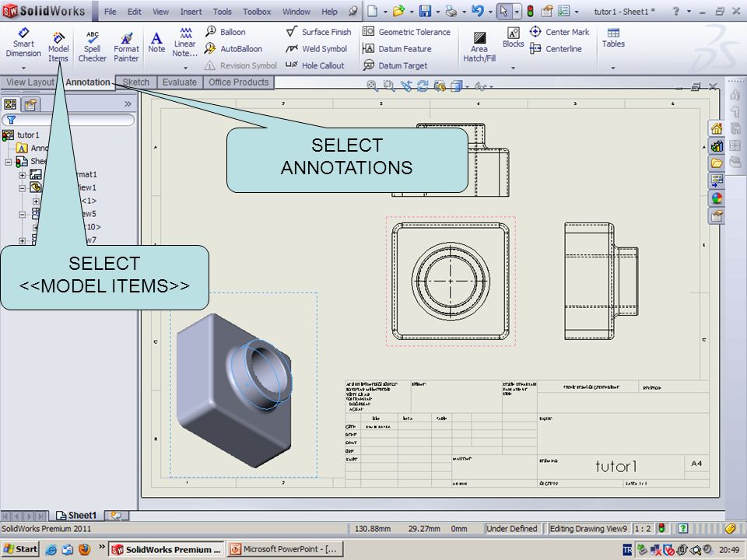Screen dimensions: 747x560
Task: Click the tutor1 root item in the tree
Action: pyautogui.click(x=28, y=135)
